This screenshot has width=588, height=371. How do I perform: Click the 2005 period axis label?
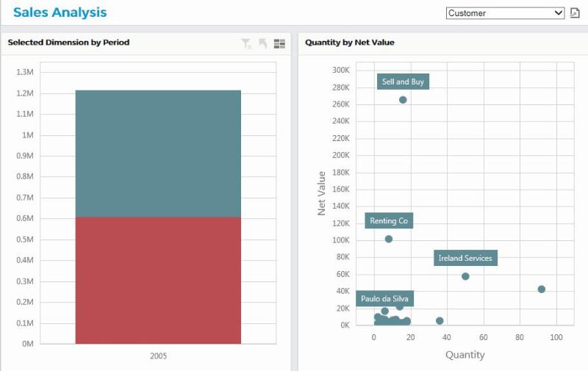[x=158, y=356]
